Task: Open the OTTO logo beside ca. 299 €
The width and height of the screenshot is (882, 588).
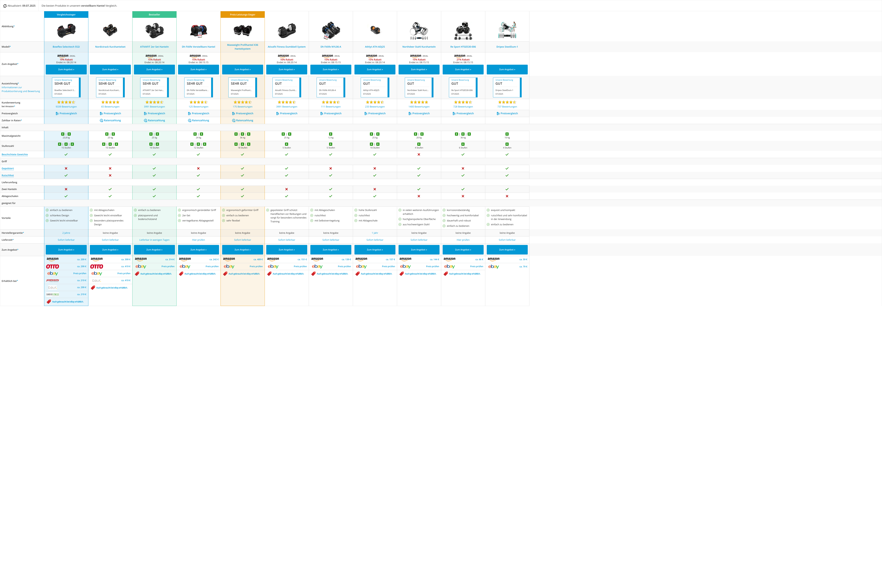Action: (x=53, y=267)
